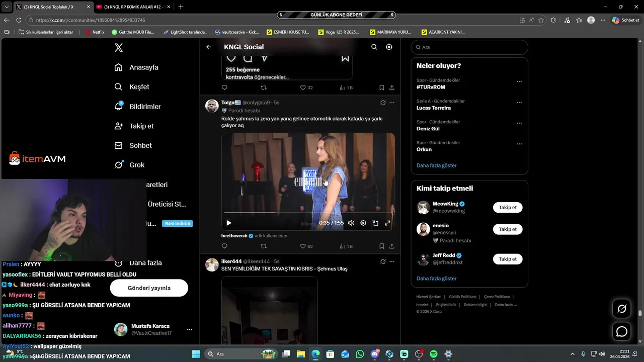Image resolution: width=644 pixels, height=362 pixels.
Task: Reply to Tolga's post
Action: (224, 246)
